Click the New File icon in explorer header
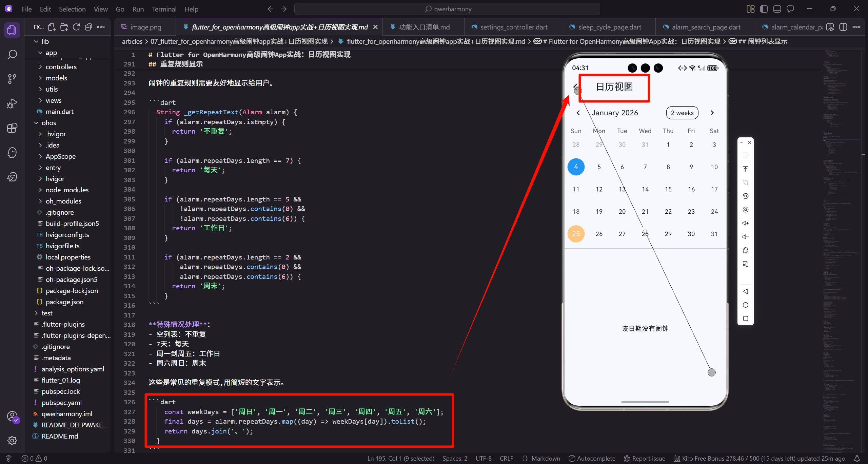The image size is (868, 464). 52,27
